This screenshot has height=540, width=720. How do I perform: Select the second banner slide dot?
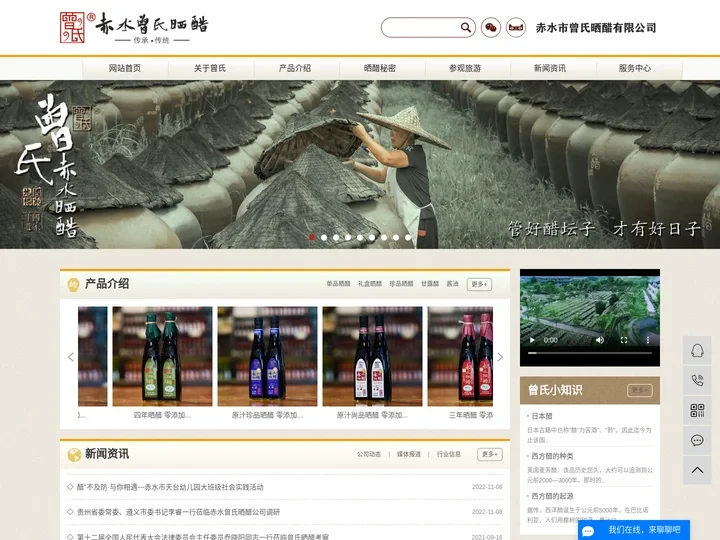point(324,237)
